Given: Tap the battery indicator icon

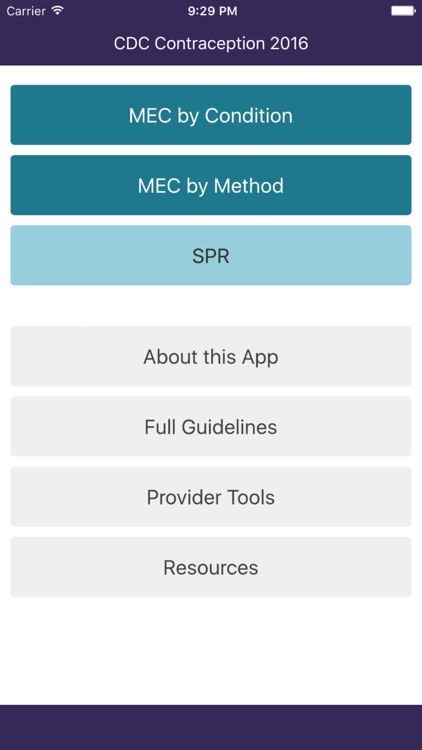Looking at the screenshot, I should pyautogui.click(x=403, y=11).
